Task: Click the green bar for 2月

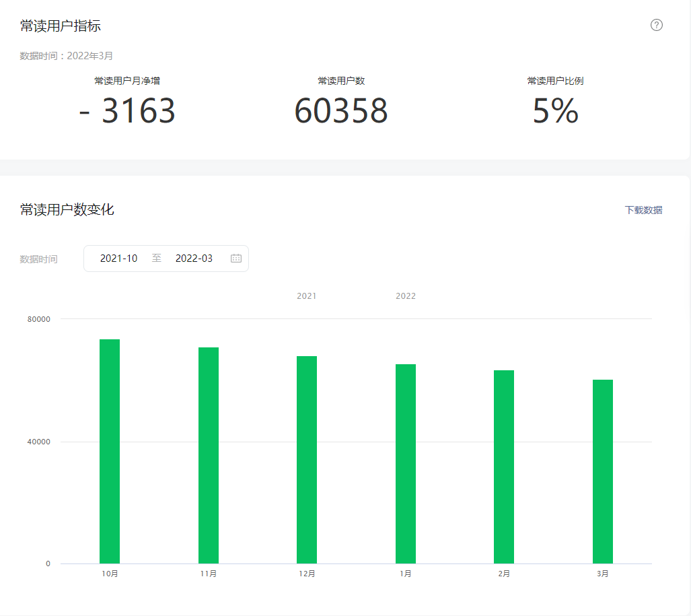Action: pyautogui.click(x=504, y=467)
